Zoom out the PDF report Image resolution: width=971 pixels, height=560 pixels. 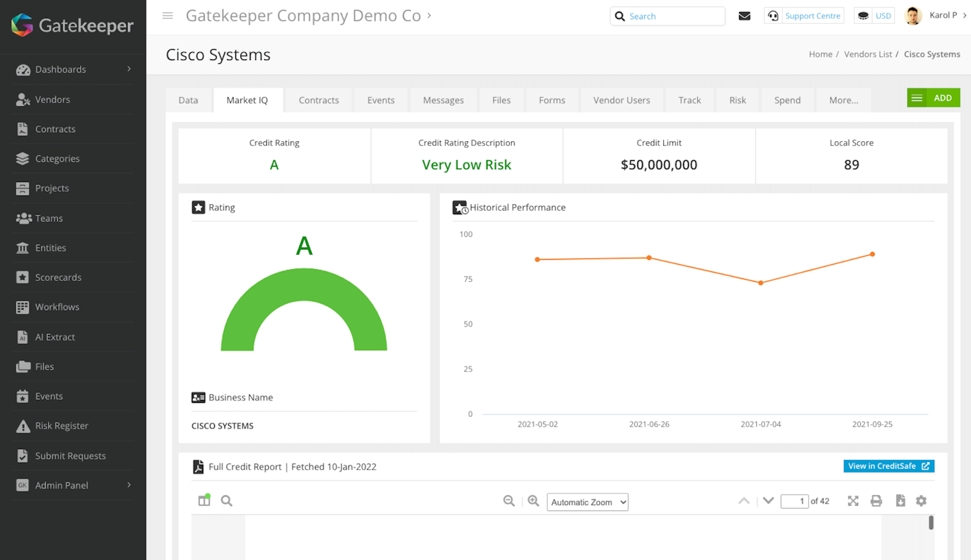click(509, 501)
